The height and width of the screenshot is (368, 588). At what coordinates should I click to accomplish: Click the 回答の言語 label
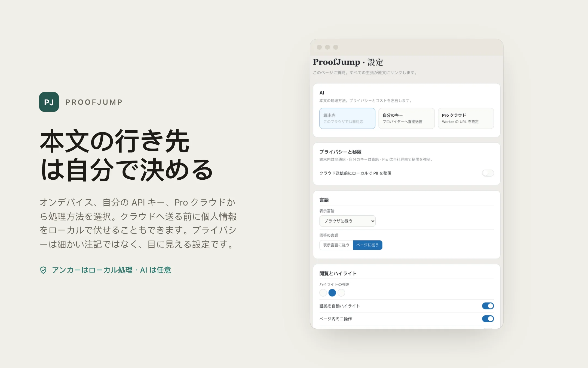click(329, 235)
